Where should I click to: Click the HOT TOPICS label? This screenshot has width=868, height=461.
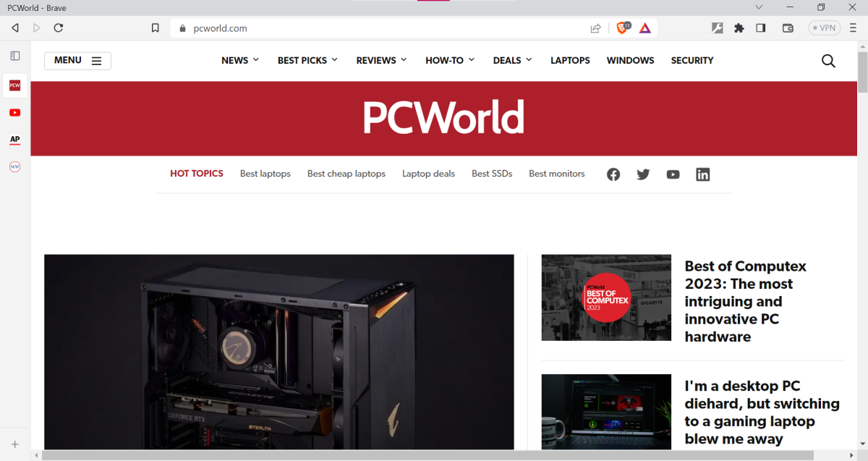[197, 174]
